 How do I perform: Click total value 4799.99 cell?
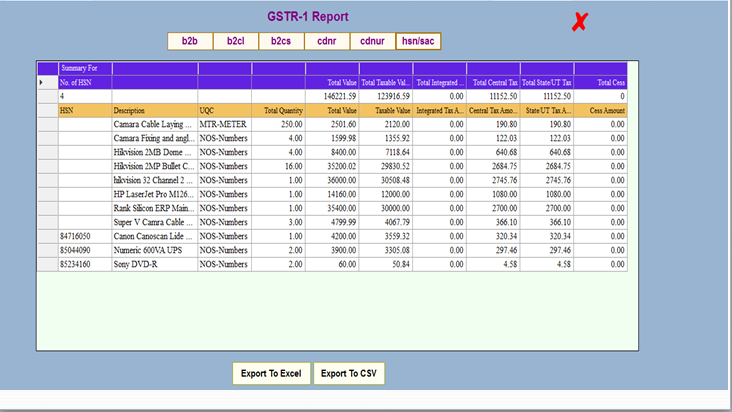332,223
